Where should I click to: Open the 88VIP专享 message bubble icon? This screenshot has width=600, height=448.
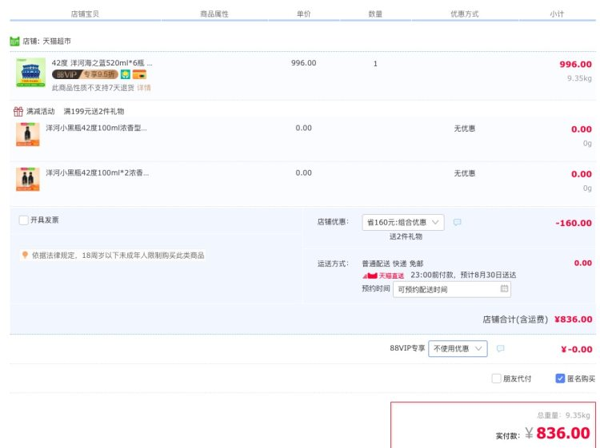[x=500, y=349]
